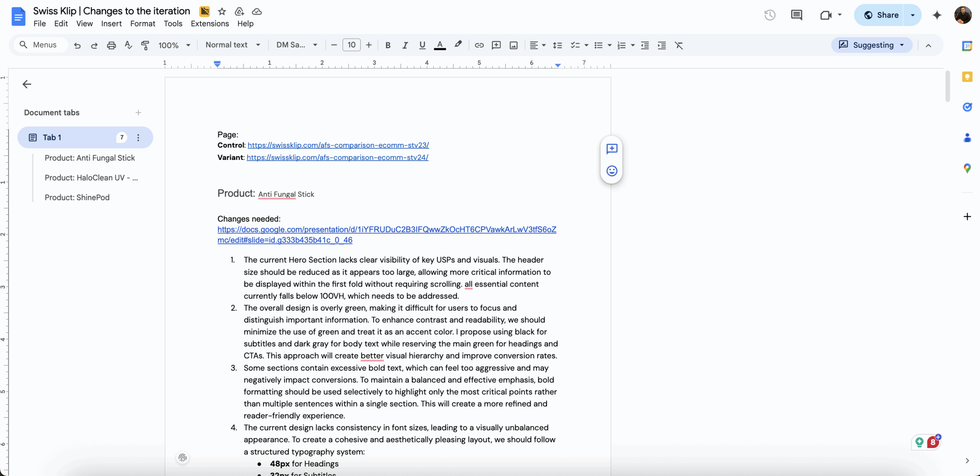Image resolution: width=980 pixels, height=476 pixels.
Task: Expand the checklist menu arrow
Action: [586, 45]
